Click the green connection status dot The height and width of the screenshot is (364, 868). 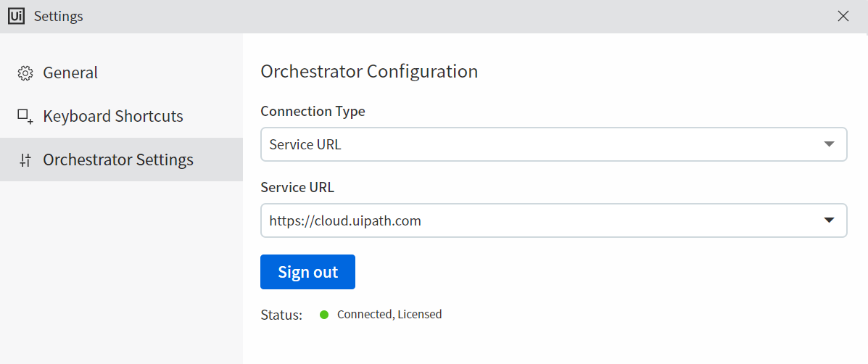324,315
